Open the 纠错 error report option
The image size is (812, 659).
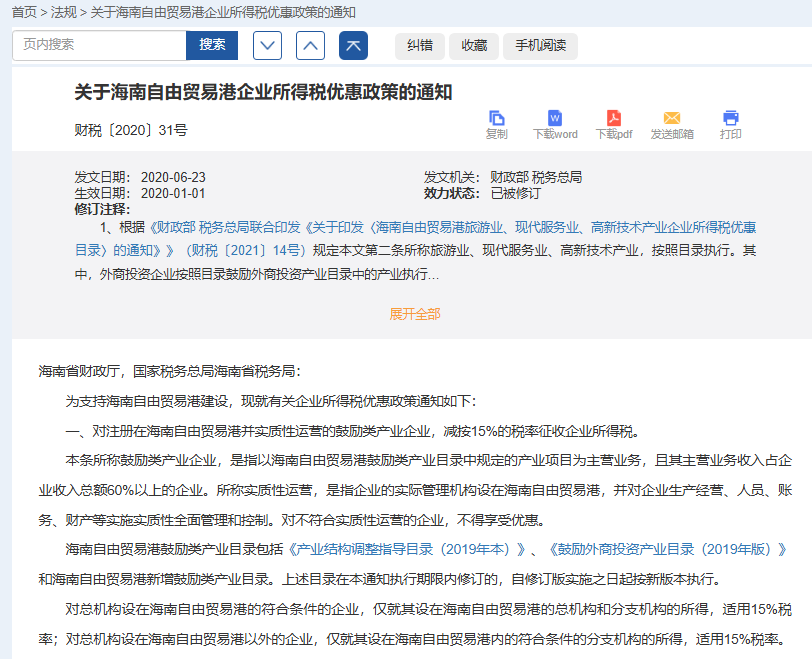[x=420, y=46]
